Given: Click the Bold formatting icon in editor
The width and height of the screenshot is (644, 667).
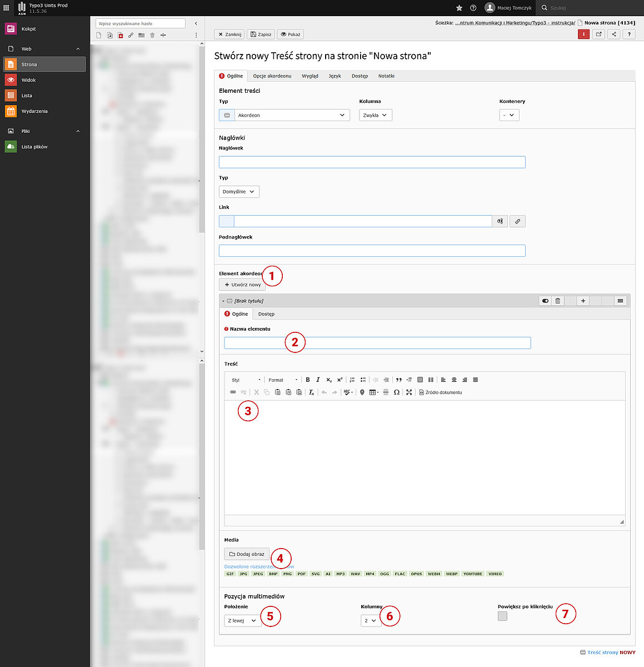Looking at the screenshot, I should [x=308, y=380].
